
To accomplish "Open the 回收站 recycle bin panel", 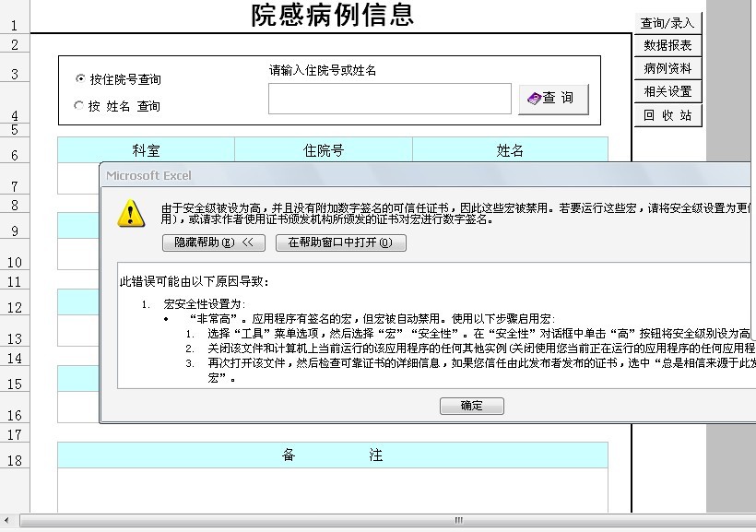I will tap(667, 113).
